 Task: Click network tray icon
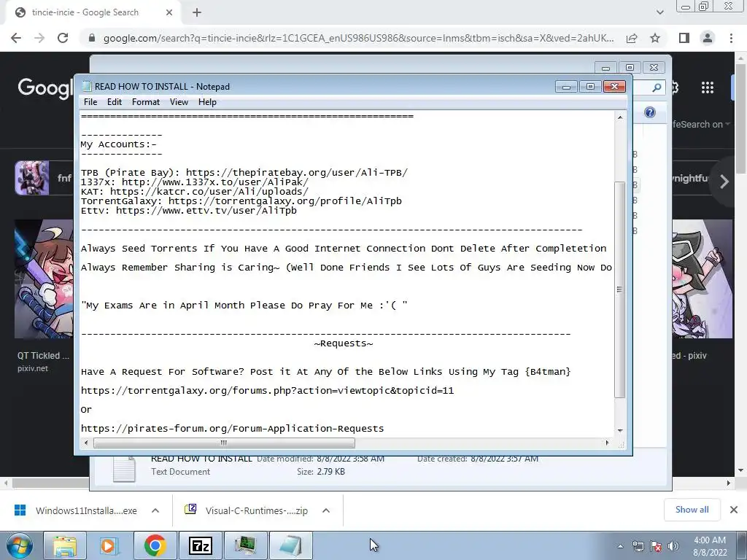(638, 547)
